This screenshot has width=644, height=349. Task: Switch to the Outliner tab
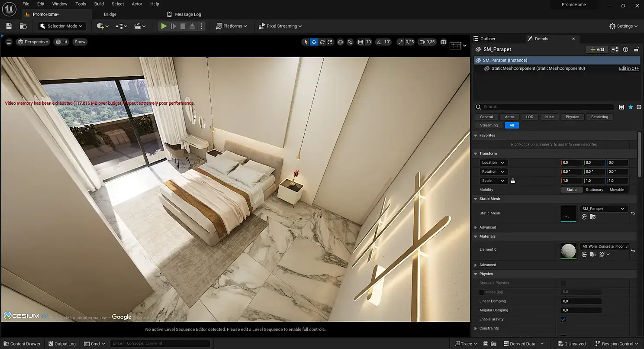488,39
